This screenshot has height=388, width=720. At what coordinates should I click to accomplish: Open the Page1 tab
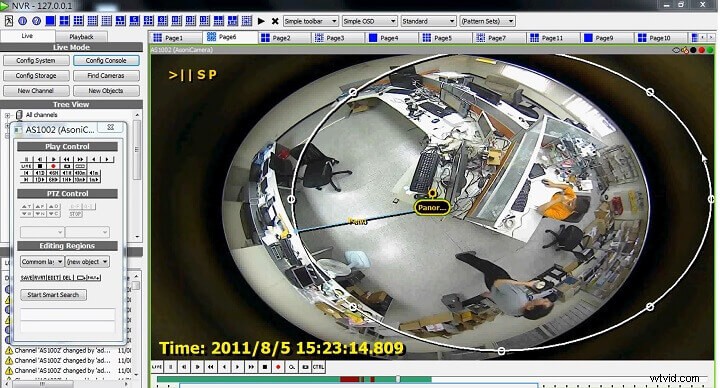(174, 38)
